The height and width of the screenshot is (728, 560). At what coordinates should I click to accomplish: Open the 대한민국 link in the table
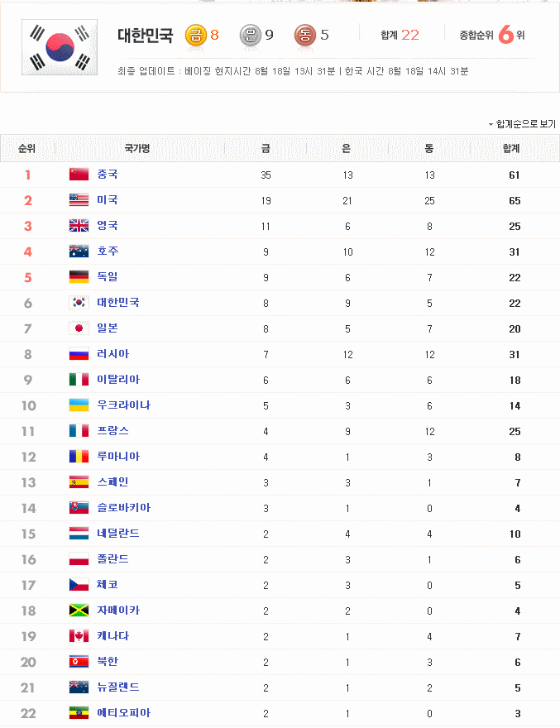pos(118,302)
